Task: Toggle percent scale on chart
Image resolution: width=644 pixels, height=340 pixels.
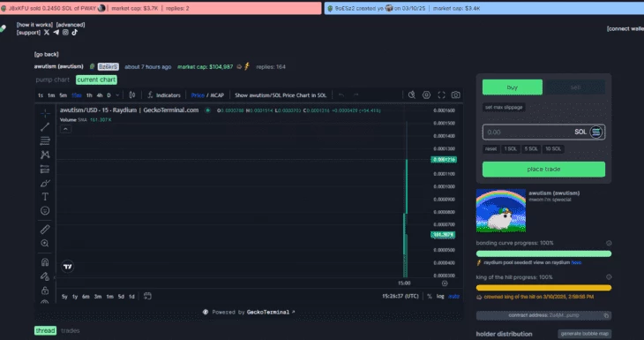Action: (430, 296)
